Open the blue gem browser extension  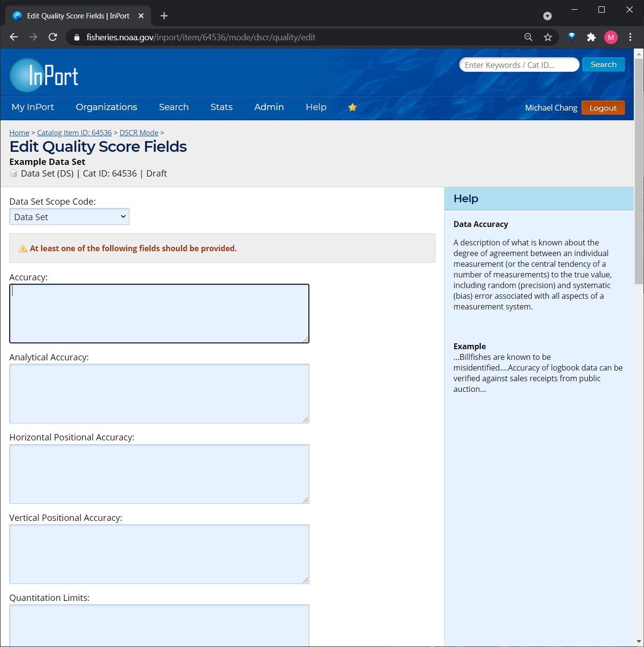pos(572,37)
